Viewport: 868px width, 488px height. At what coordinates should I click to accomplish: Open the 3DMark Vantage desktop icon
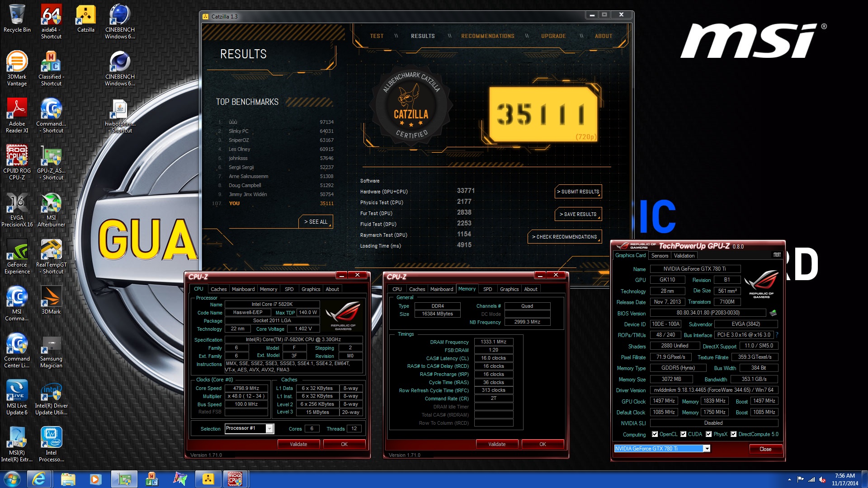click(x=17, y=68)
